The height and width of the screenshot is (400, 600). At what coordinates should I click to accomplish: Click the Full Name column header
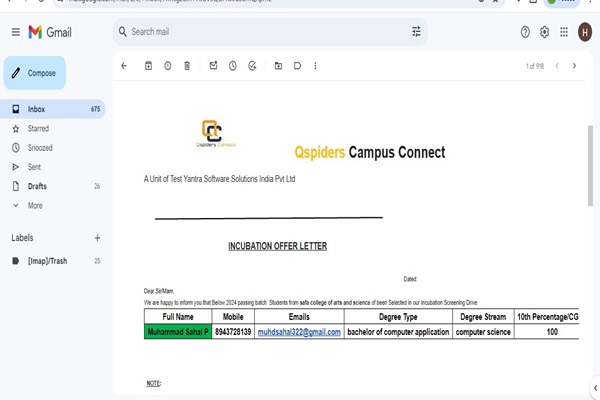(x=178, y=317)
